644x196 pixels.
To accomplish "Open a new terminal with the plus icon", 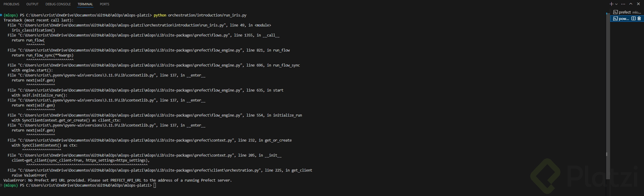I will 611,4.
